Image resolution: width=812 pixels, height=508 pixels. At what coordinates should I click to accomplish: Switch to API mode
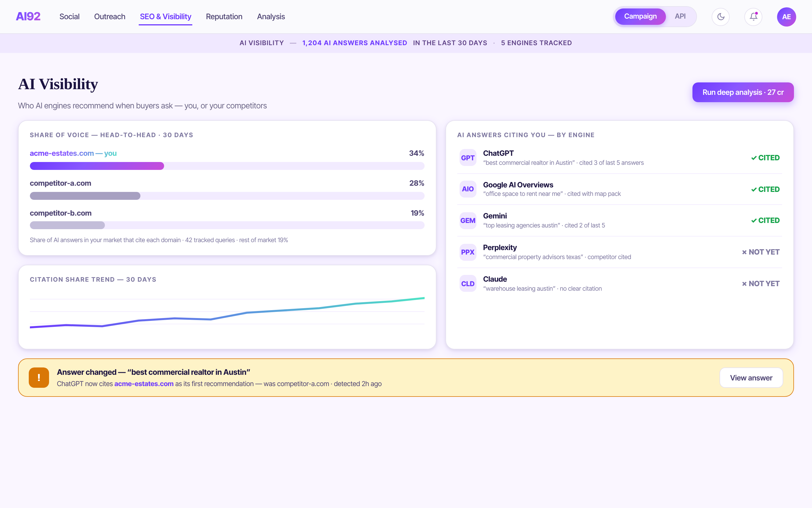[x=680, y=16]
